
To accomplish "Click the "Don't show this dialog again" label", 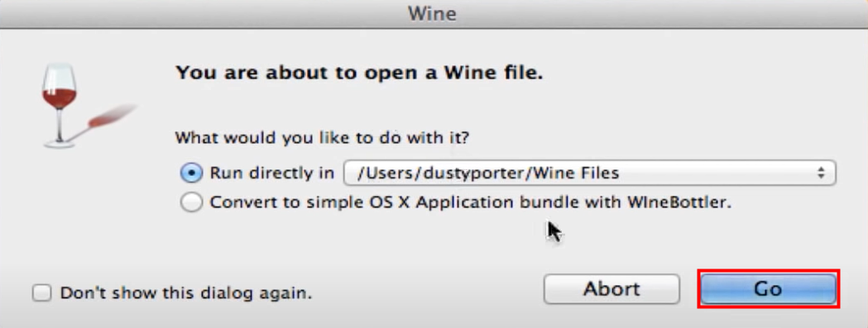I will (x=186, y=292).
